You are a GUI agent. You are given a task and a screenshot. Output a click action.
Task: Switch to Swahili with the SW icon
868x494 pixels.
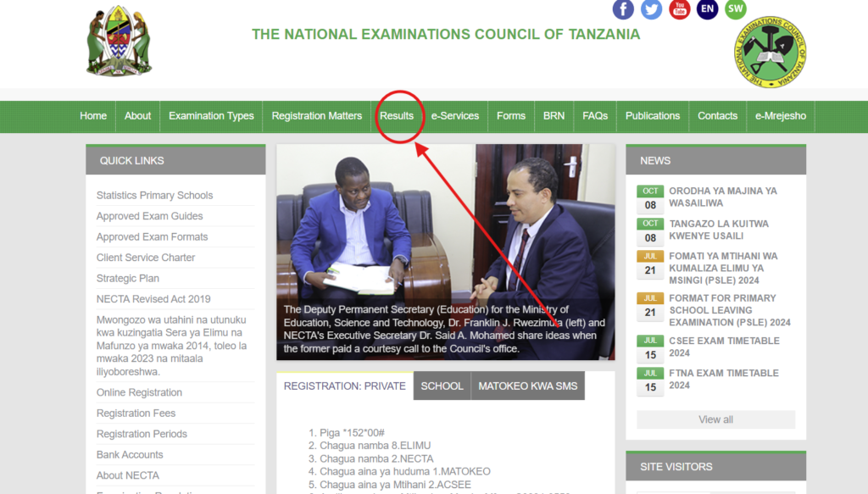(x=735, y=8)
